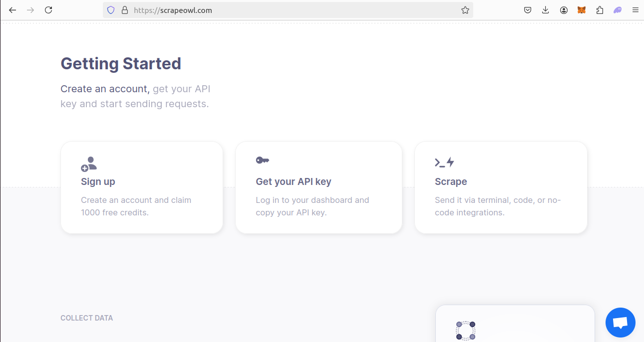
Task: Select the Sign up card heading
Action: (x=98, y=181)
